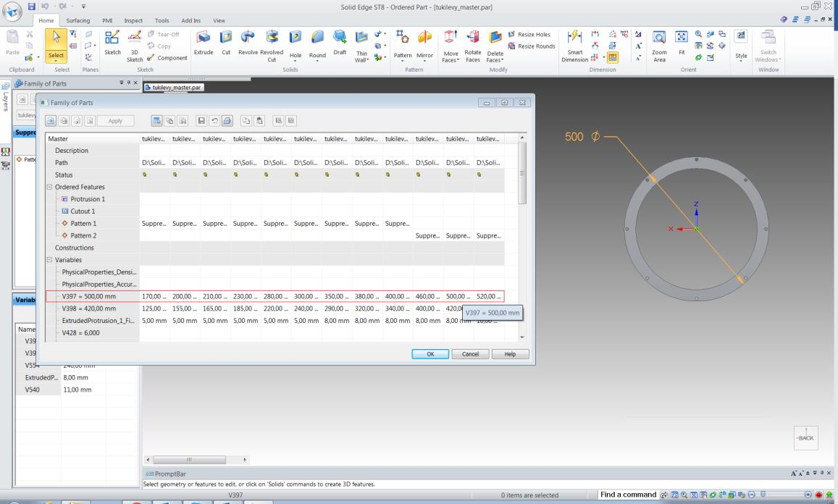
Task: Click the 520,00 cell in V397 row
Action: (488, 296)
